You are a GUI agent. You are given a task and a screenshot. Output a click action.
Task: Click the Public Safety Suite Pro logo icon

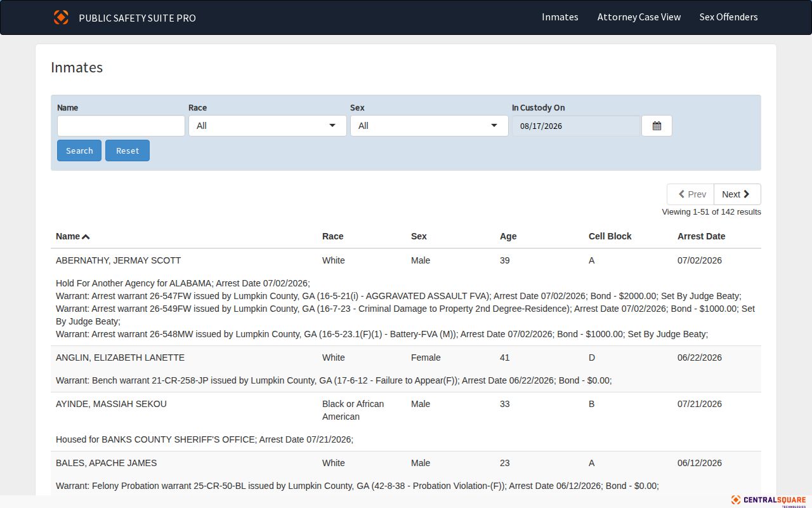pos(61,17)
